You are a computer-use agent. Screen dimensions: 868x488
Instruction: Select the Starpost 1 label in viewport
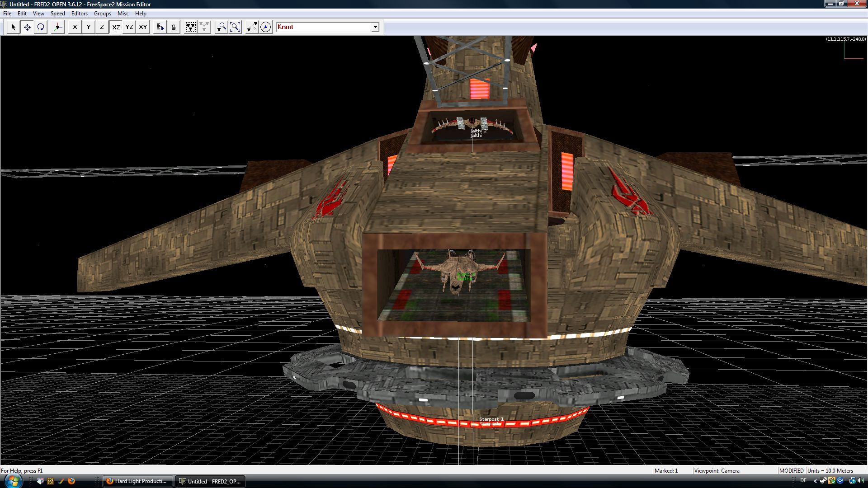[491, 419]
